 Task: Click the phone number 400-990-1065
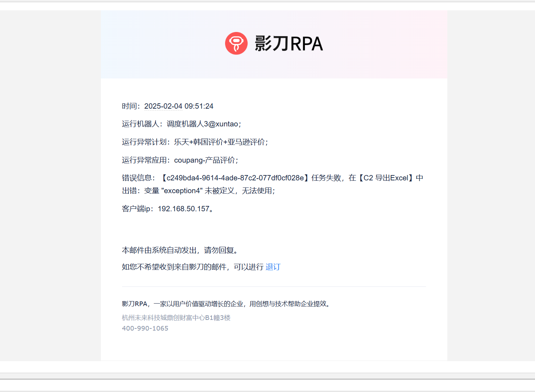pos(145,328)
